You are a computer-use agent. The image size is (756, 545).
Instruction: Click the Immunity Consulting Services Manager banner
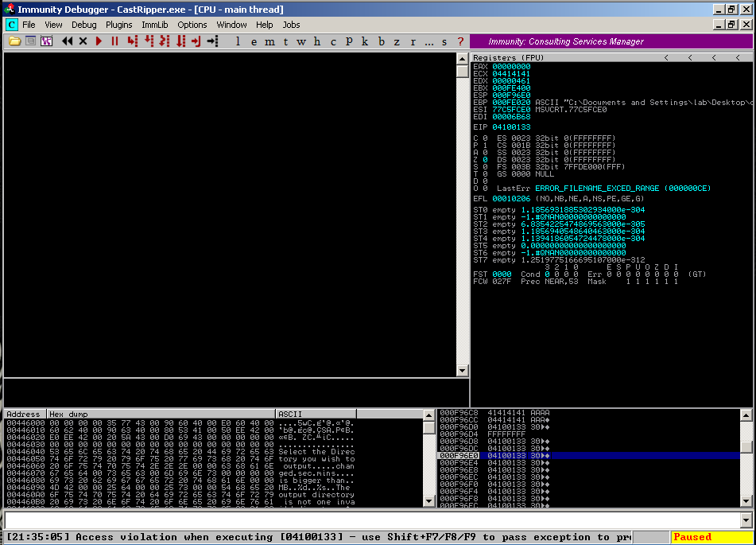611,41
